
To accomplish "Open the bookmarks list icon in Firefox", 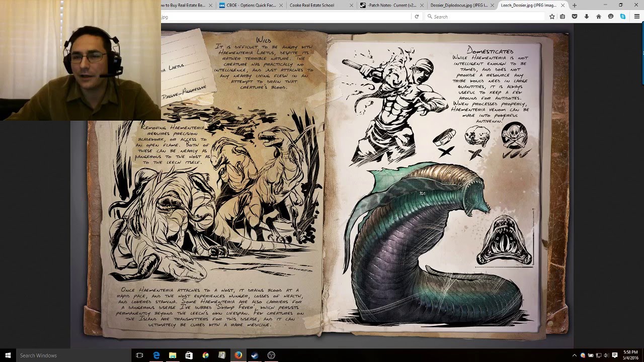I will click(x=562, y=17).
